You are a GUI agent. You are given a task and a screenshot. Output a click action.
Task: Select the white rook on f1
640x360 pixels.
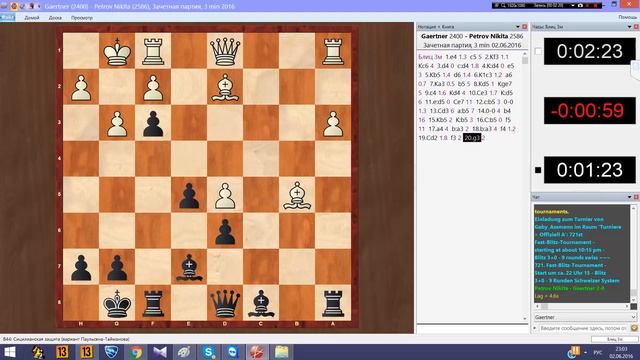(153, 51)
